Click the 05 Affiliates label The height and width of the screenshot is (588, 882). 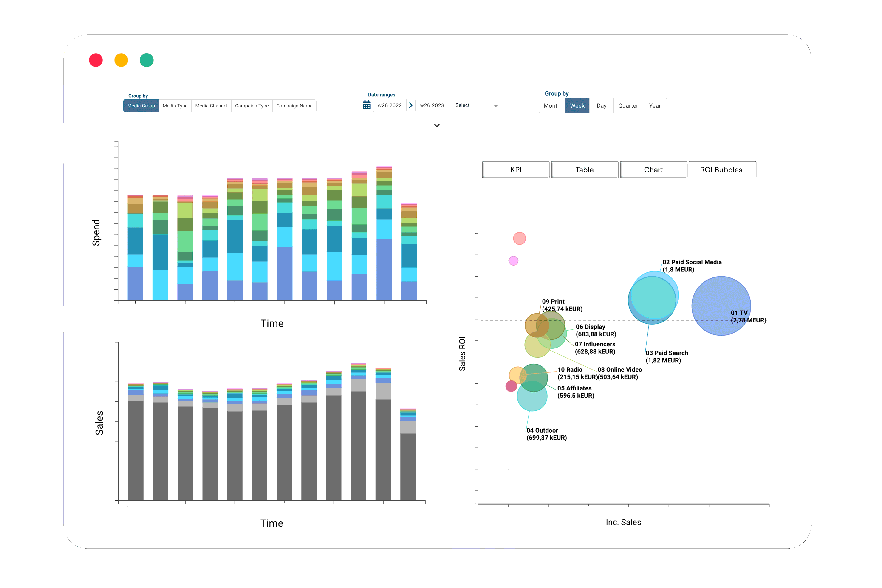(x=576, y=392)
